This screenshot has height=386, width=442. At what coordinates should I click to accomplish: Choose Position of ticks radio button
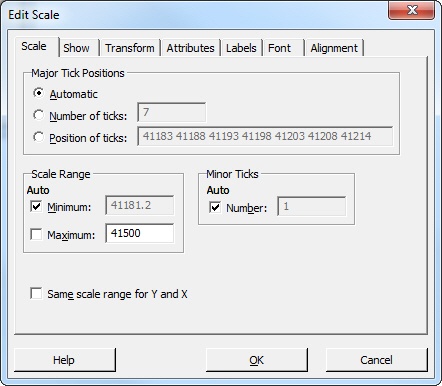point(39,137)
